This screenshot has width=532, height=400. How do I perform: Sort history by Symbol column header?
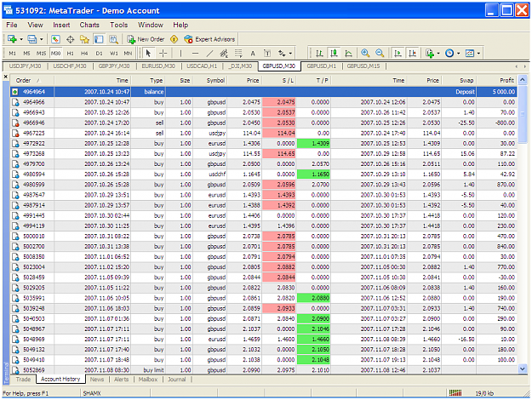click(x=210, y=80)
